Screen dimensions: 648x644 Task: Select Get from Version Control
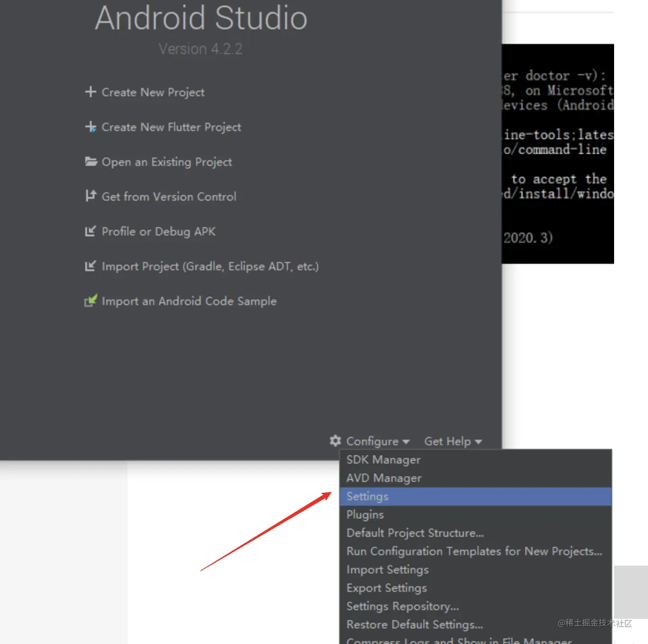pyautogui.click(x=169, y=196)
